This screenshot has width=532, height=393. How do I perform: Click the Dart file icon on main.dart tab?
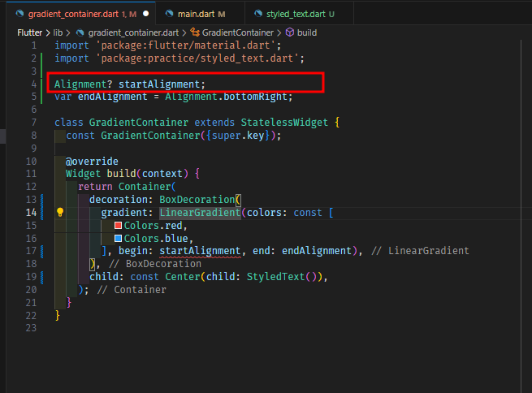coord(169,14)
